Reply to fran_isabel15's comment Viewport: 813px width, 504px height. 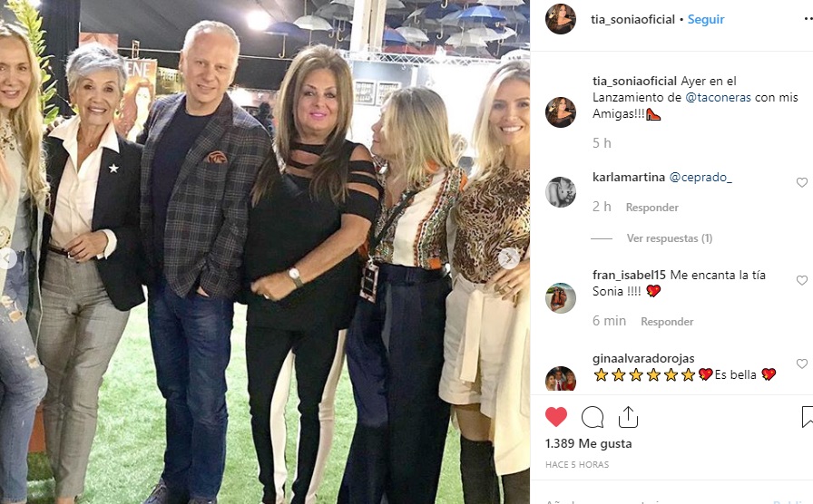click(667, 322)
